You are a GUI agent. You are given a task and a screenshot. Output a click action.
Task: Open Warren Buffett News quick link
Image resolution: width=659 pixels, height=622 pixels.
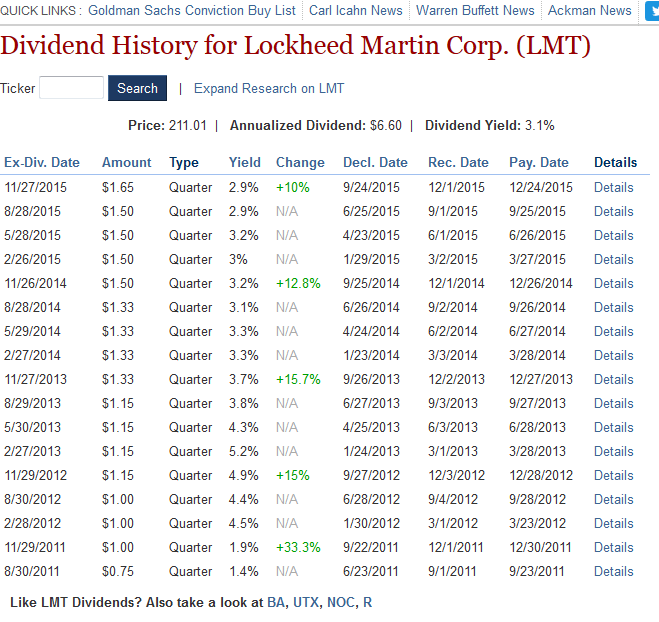(475, 10)
